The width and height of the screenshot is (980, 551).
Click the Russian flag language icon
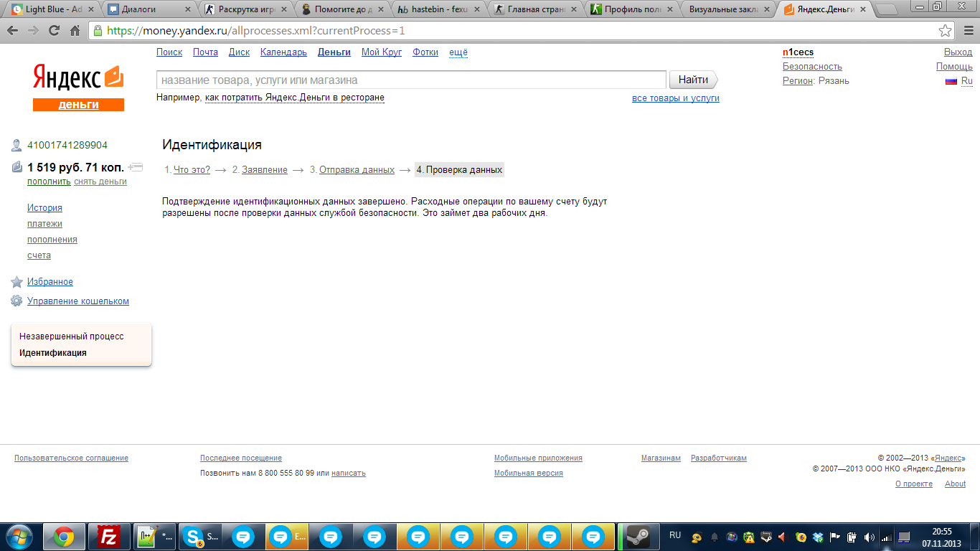point(951,81)
